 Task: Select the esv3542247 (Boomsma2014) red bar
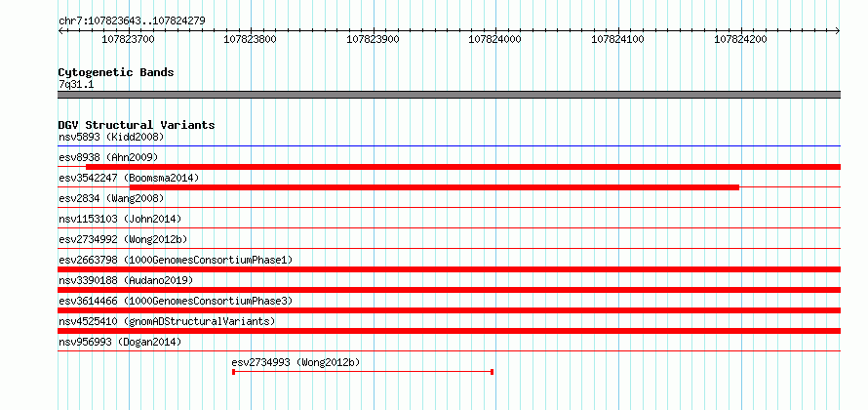[x=434, y=187]
